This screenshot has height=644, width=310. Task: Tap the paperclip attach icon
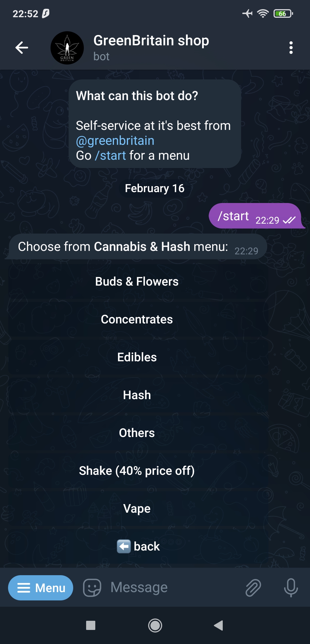[x=253, y=588]
